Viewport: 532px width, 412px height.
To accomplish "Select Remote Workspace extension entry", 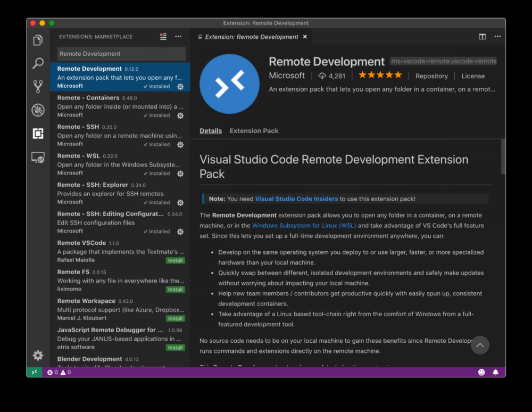I will point(120,309).
